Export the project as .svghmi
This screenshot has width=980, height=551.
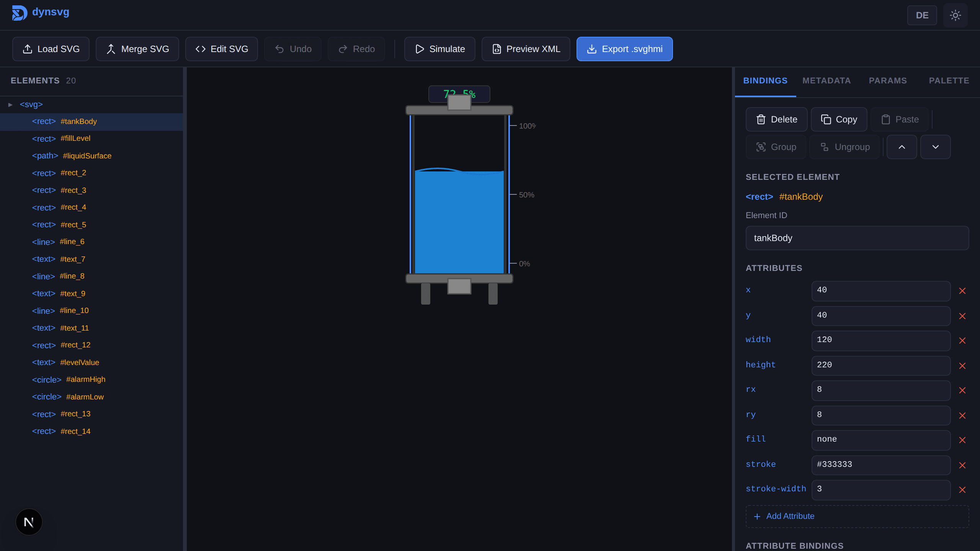(624, 49)
